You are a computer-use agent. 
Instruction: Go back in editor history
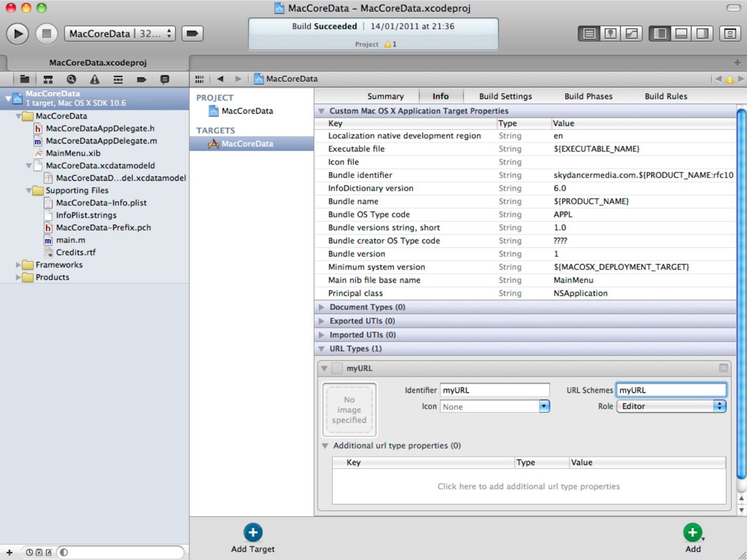tap(220, 79)
